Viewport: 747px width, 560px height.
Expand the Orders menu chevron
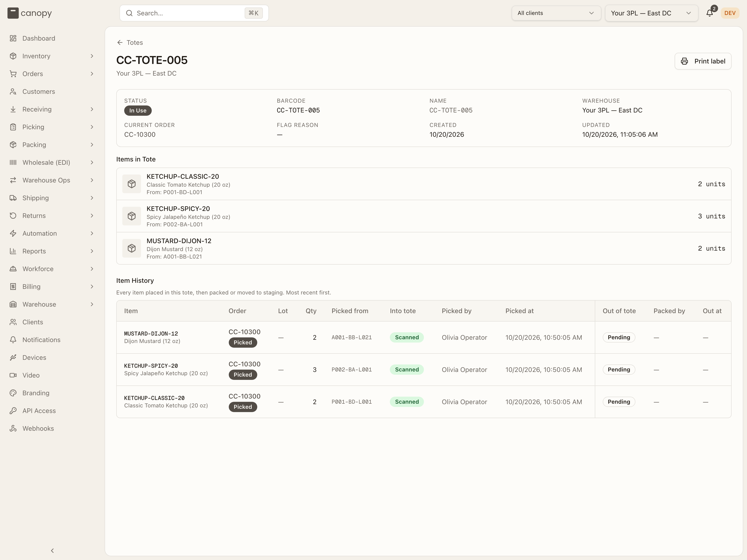pos(92,73)
